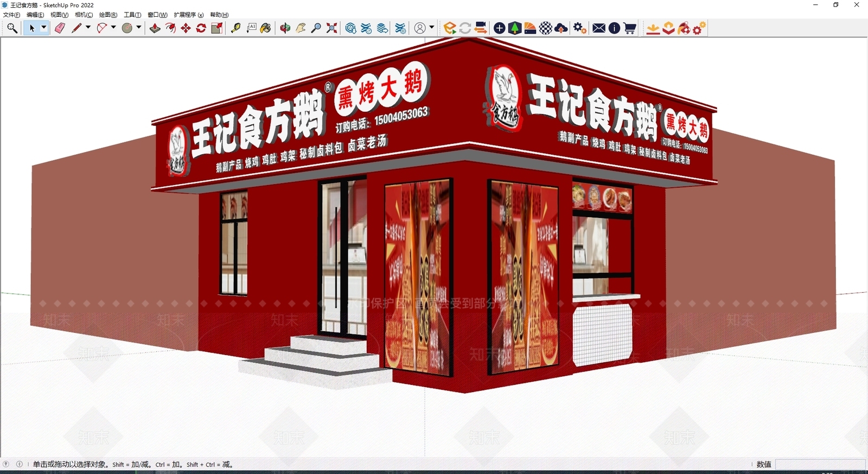Click the Zoom Extents tool
The width and height of the screenshot is (868, 474).
[331, 28]
